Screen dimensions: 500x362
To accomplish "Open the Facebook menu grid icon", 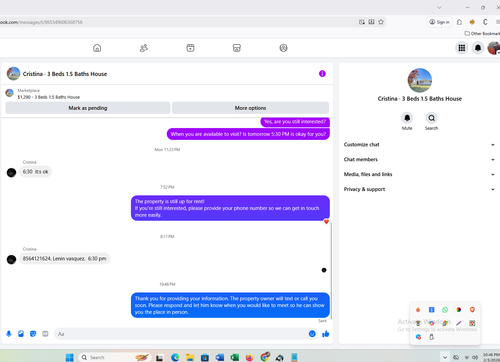I will (x=462, y=48).
